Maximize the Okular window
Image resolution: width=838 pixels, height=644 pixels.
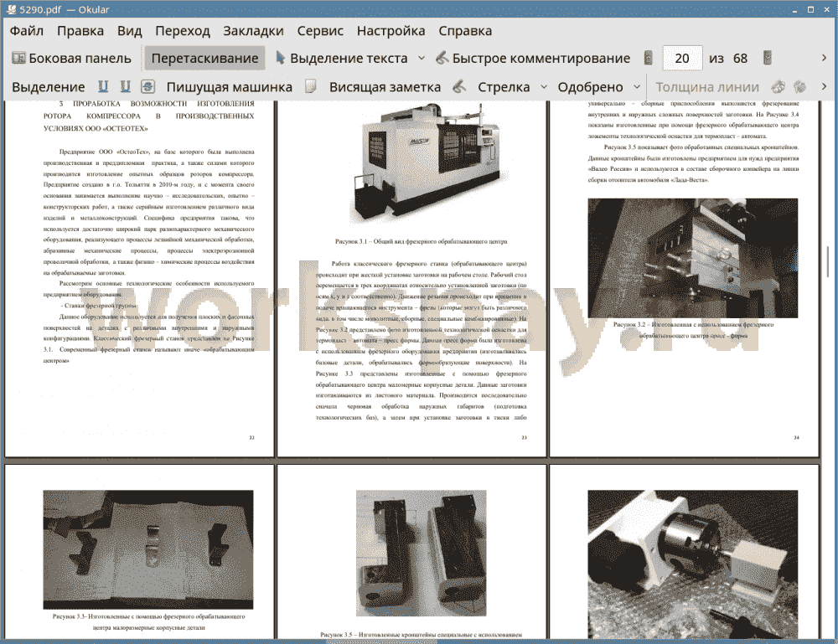click(x=810, y=9)
